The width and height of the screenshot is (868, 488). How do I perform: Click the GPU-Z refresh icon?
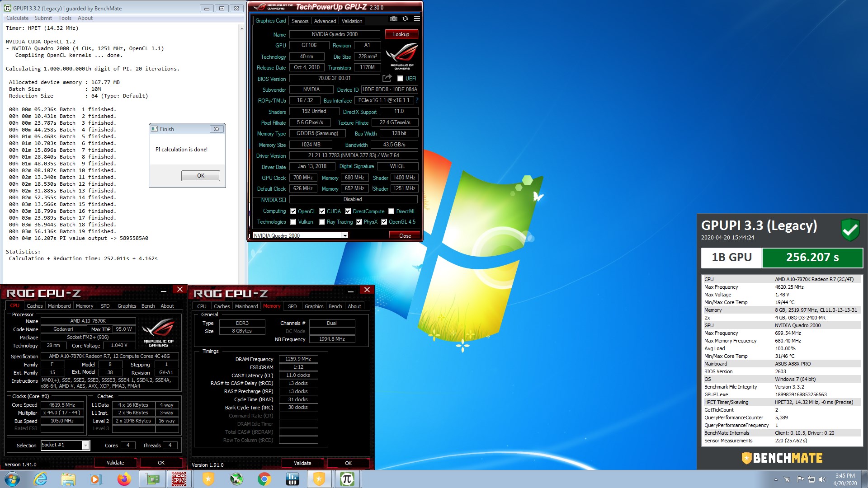click(x=405, y=19)
